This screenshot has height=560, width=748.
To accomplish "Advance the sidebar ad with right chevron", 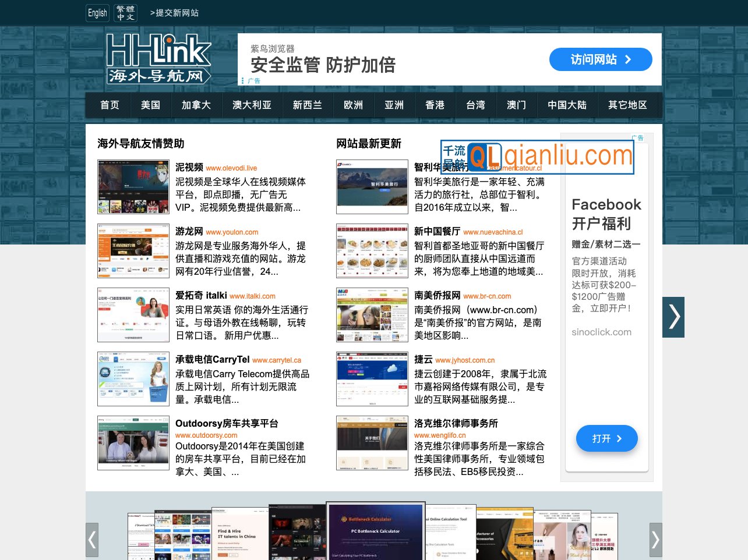I will [673, 317].
